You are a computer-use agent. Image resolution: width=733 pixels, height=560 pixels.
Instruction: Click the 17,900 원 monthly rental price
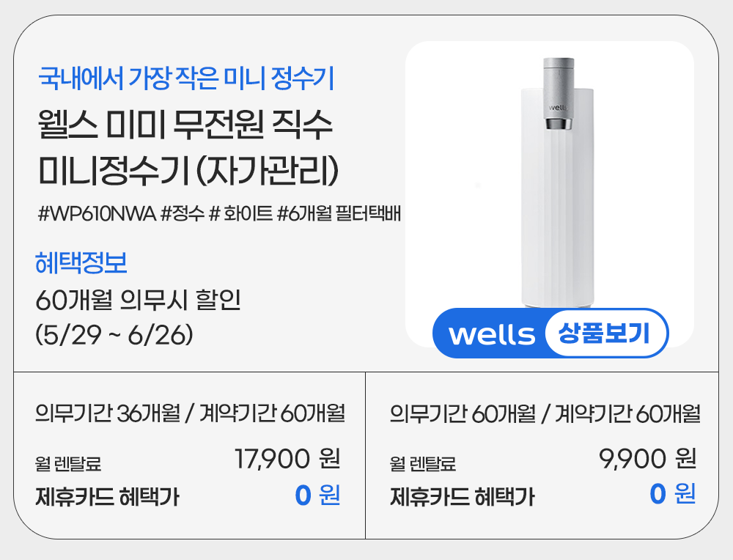tap(287, 459)
